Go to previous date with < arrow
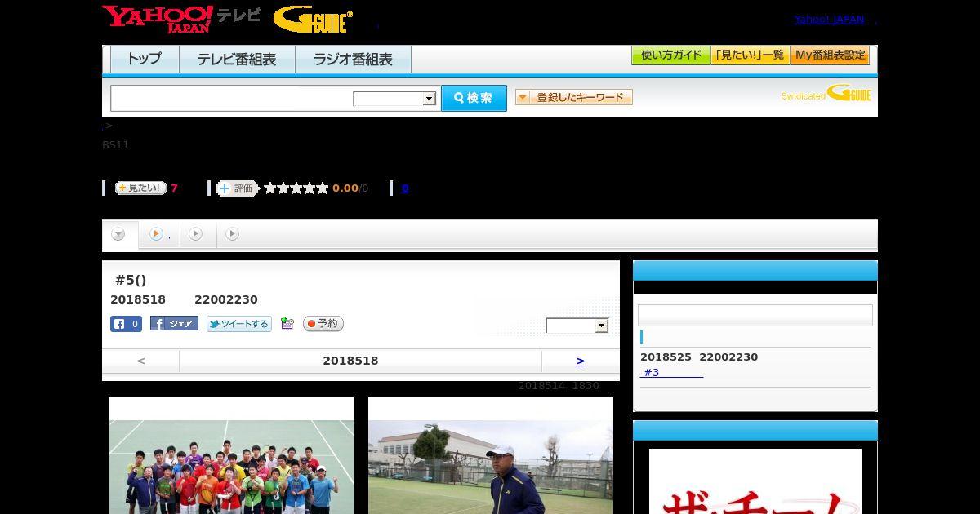This screenshot has height=514, width=980. click(141, 361)
